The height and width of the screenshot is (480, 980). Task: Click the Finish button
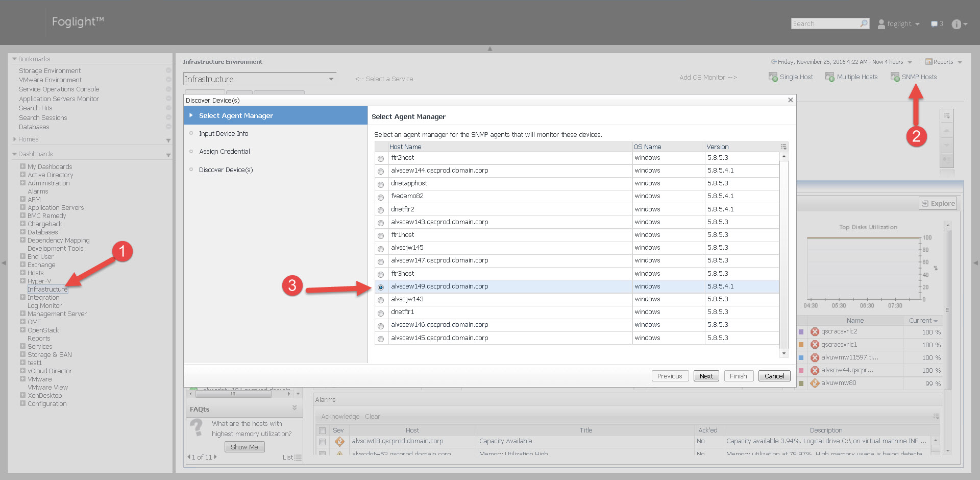(738, 376)
